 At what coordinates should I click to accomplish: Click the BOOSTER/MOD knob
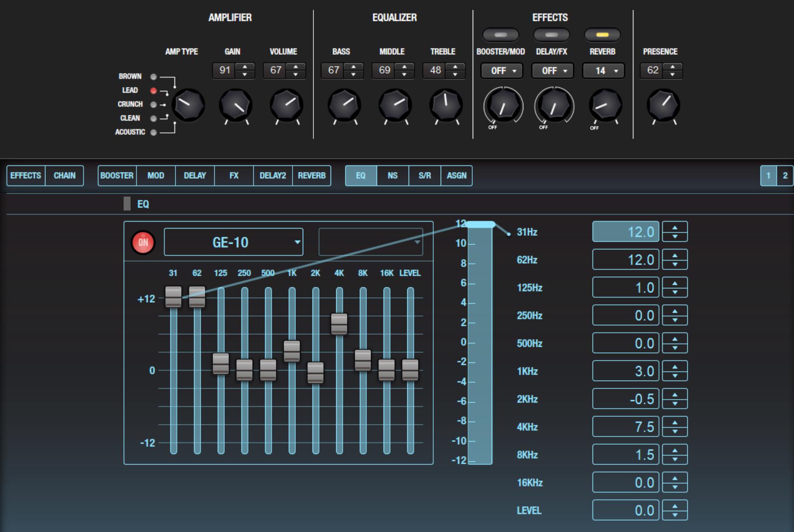503,106
